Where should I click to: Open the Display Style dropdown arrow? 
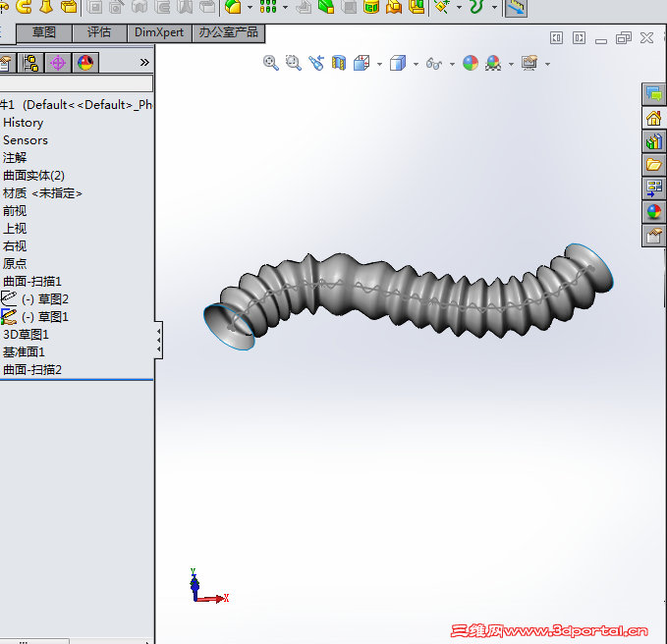417,64
